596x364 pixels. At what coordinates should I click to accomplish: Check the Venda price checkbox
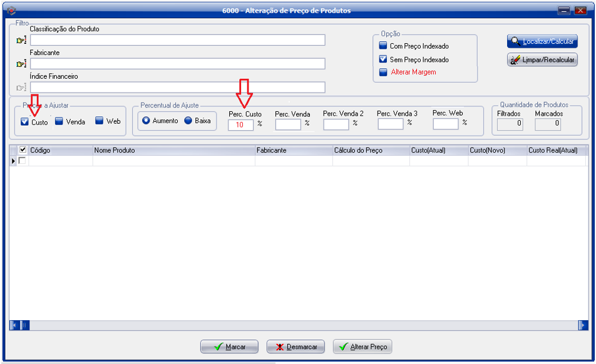[x=59, y=121]
